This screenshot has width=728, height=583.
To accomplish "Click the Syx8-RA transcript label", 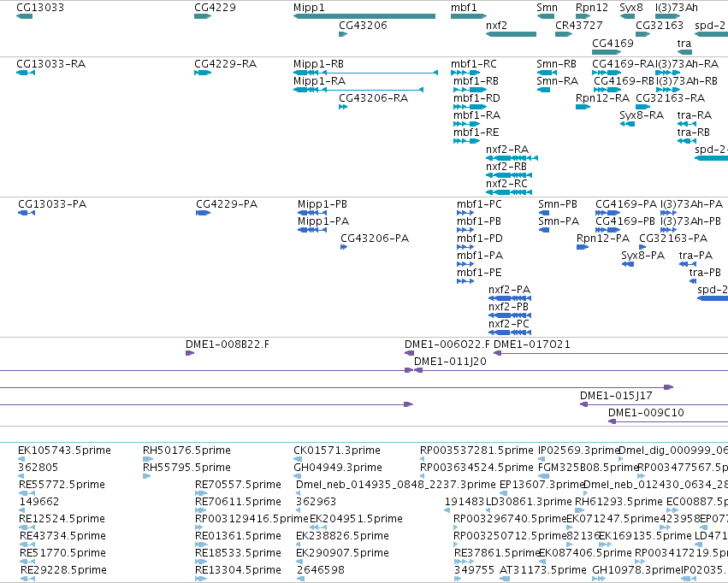I will point(642,115).
